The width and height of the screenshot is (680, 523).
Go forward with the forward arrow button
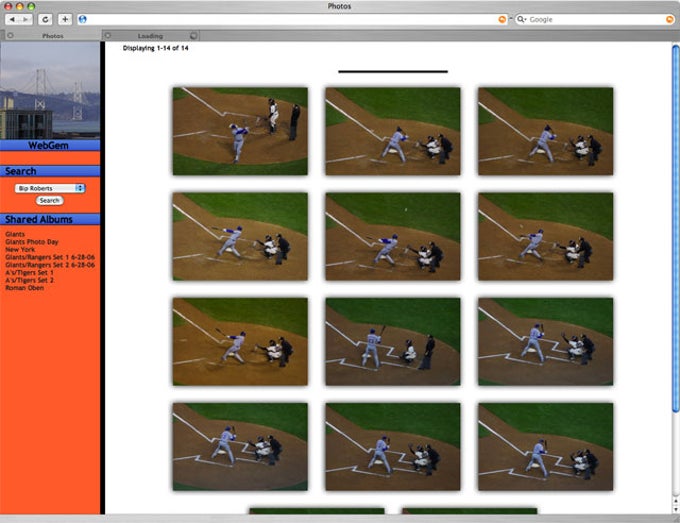click(26, 20)
